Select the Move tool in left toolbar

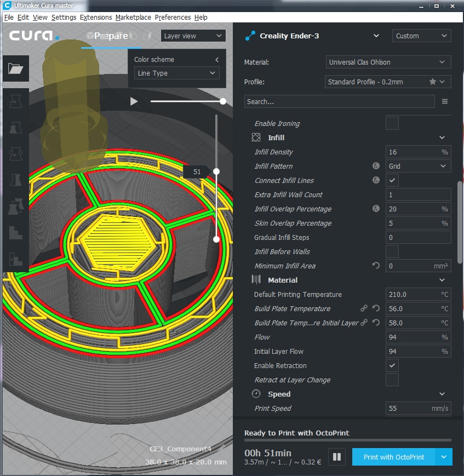(16, 101)
